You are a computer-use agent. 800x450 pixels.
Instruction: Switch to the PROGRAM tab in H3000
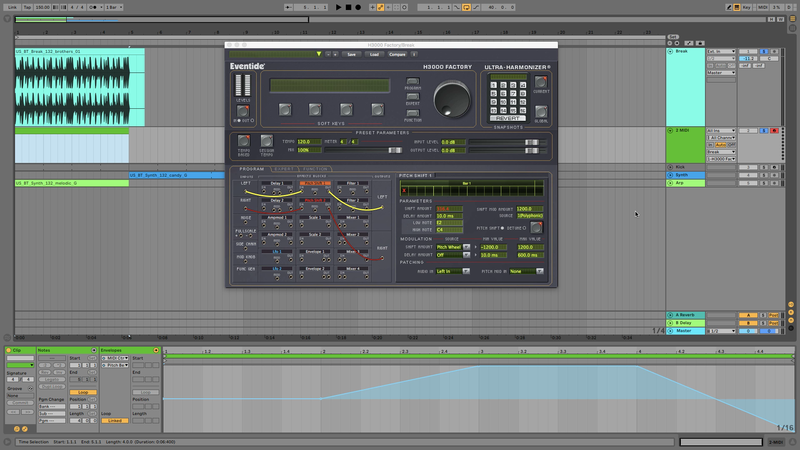(x=252, y=169)
